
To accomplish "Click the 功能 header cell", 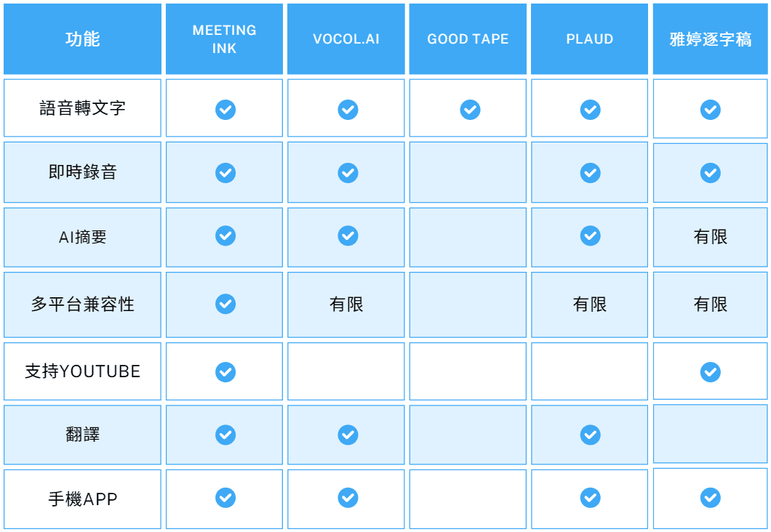I will coord(82,39).
